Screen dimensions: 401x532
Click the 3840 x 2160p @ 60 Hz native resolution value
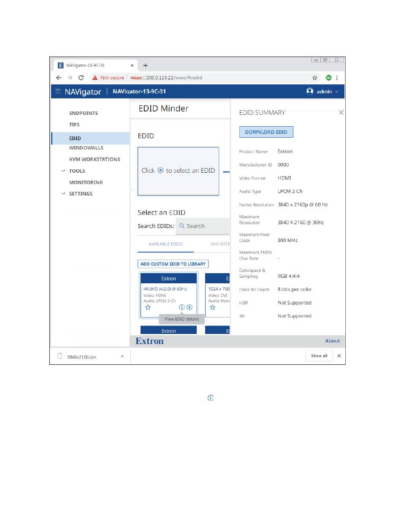pos(303,205)
